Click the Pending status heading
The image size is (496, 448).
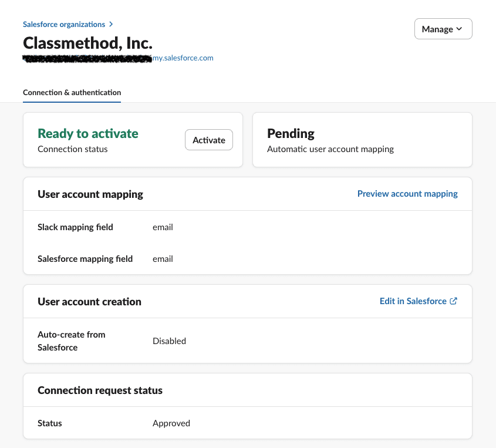[x=291, y=133]
